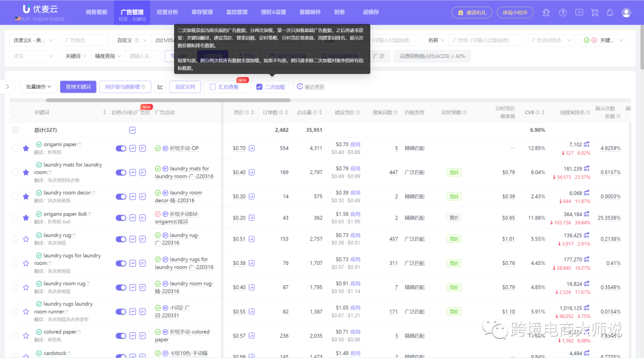Click the help question mark icon
644x358 pixels.
563,13
